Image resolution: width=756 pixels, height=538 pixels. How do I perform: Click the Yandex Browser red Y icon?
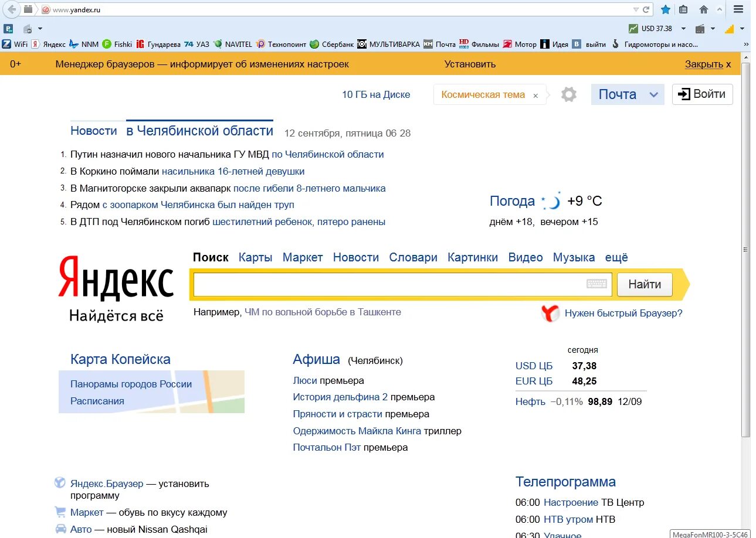point(550,313)
